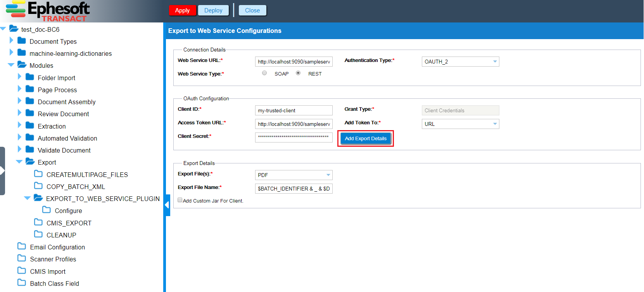The image size is (644, 292).
Task: Expand the Extraction module
Action: [19, 125]
